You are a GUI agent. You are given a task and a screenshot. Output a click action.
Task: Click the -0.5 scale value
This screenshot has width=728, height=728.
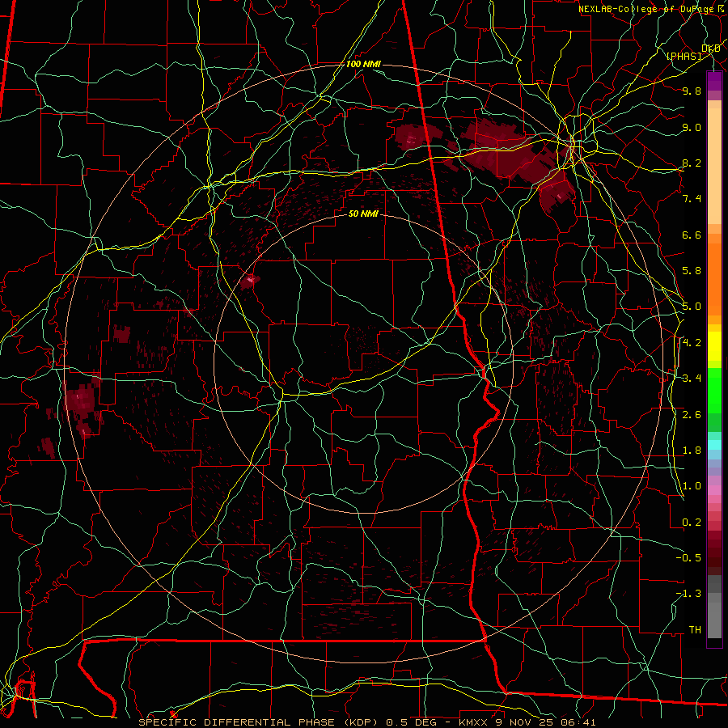pyautogui.click(x=688, y=558)
